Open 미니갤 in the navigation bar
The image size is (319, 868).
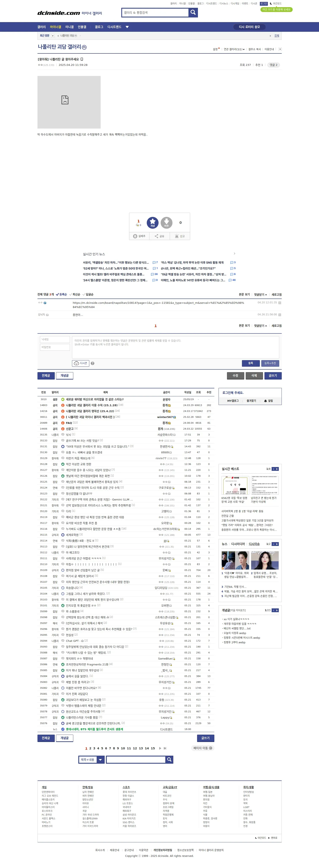69,27
